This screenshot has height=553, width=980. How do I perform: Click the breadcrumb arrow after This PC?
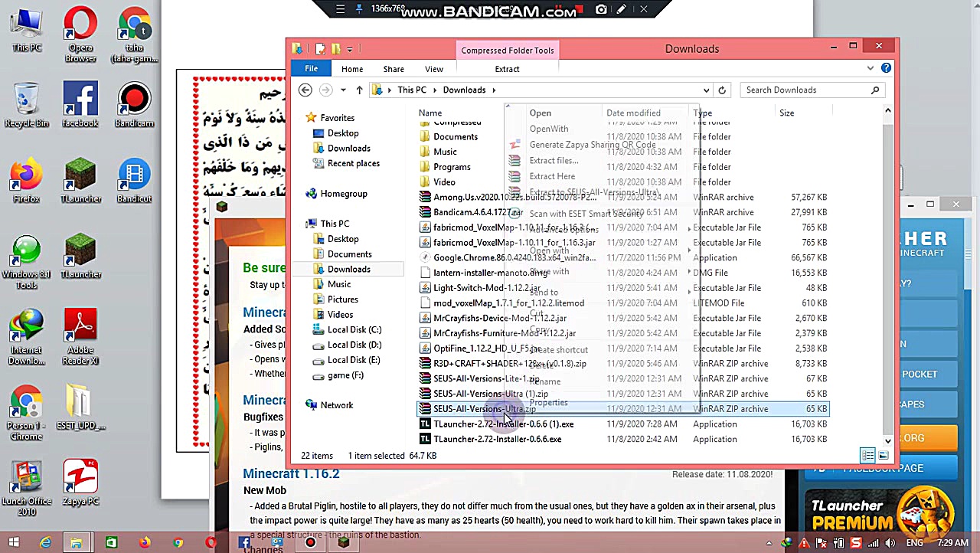(x=435, y=90)
